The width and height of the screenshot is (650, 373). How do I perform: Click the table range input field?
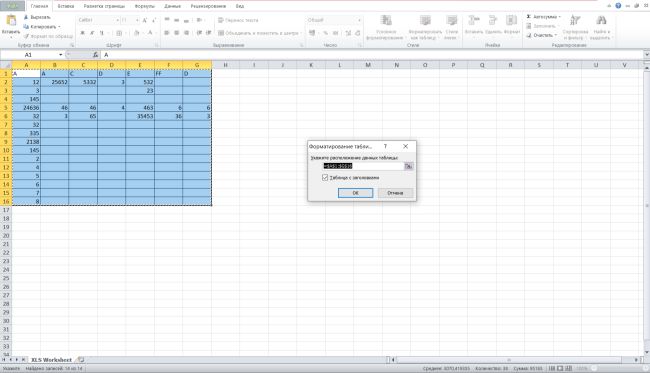363,166
